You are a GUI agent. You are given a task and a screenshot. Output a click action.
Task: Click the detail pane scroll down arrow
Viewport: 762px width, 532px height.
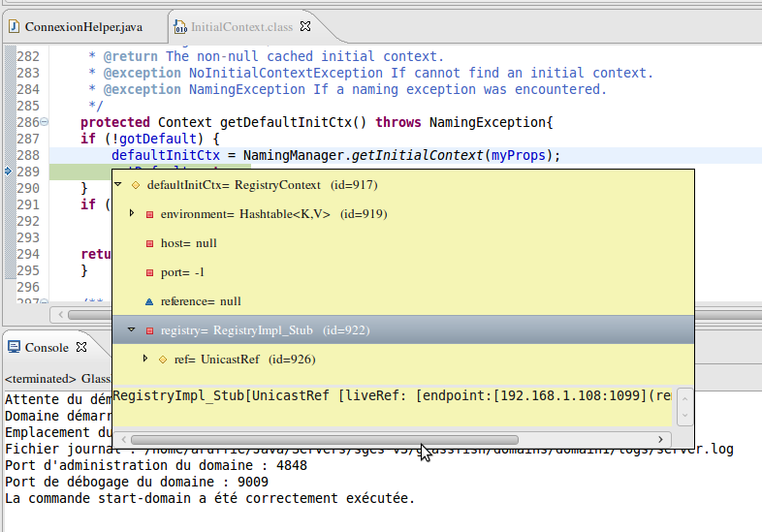click(x=684, y=415)
